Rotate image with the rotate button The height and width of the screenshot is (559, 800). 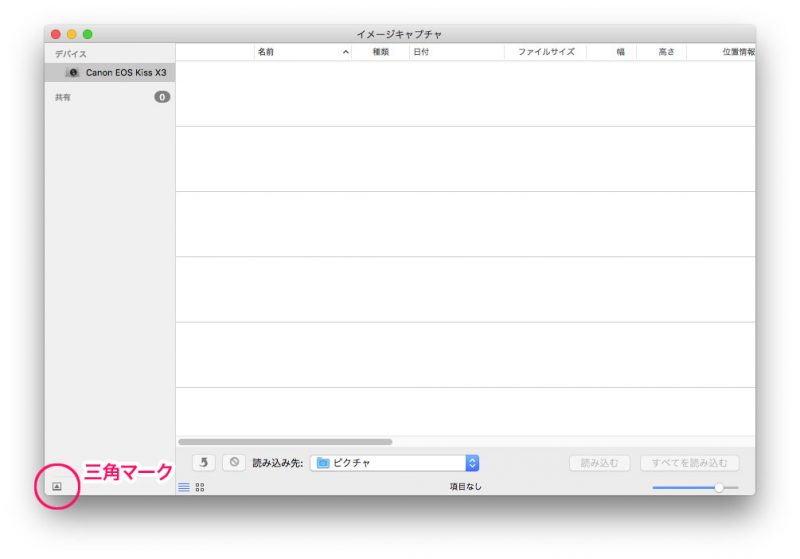tap(204, 463)
